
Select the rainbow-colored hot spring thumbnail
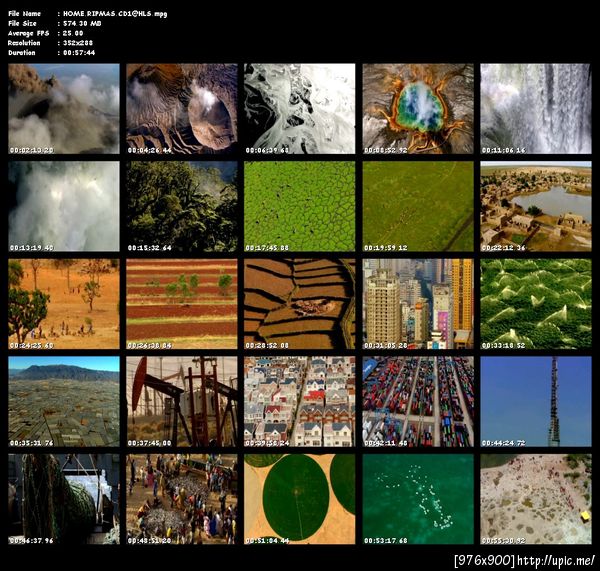[x=418, y=109]
